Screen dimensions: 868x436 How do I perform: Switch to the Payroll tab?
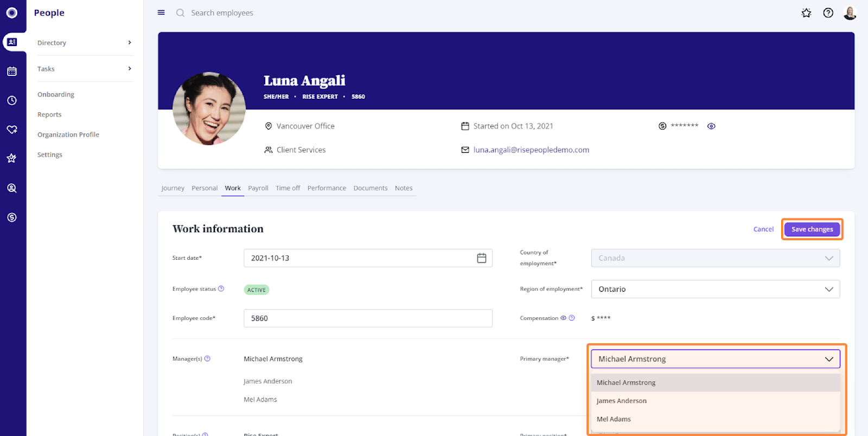(258, 188)
